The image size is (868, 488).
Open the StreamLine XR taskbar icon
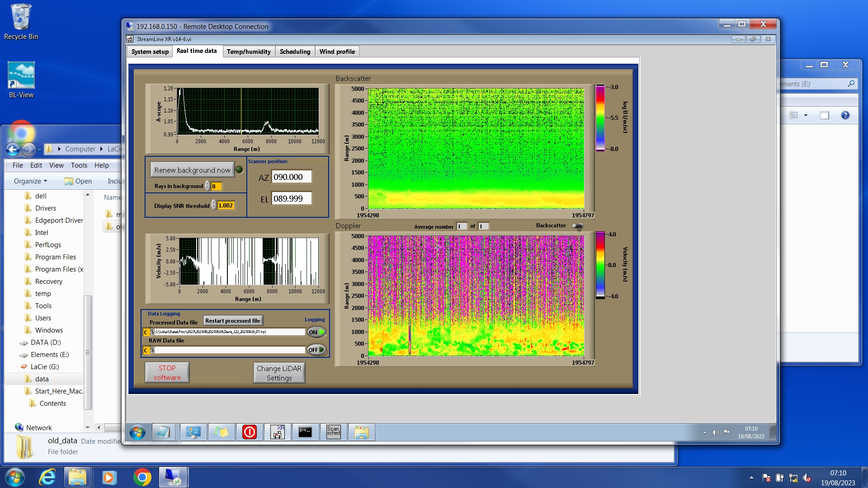click(x=277, y=432)
